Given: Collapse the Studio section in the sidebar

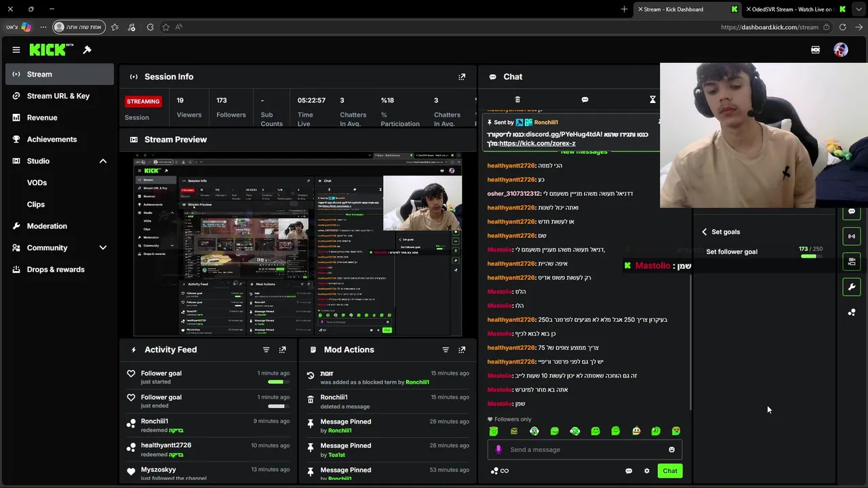Looking at the screenshot, I should 103,161.
